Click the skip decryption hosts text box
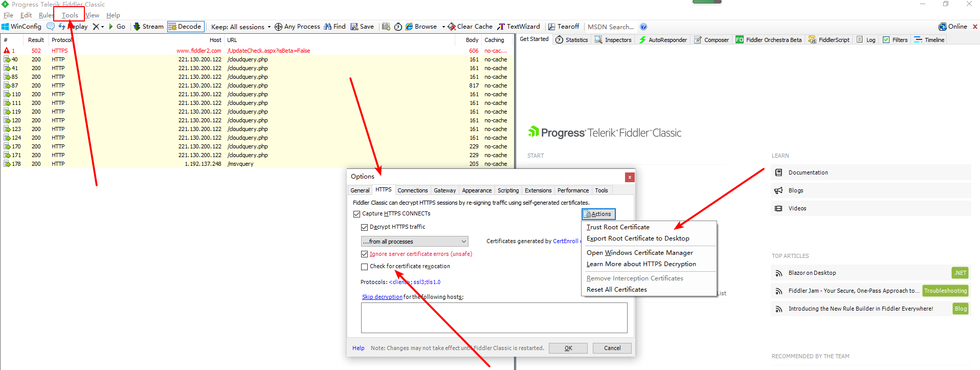The width and height of the screenshot is (980, 370). [494, 318]
